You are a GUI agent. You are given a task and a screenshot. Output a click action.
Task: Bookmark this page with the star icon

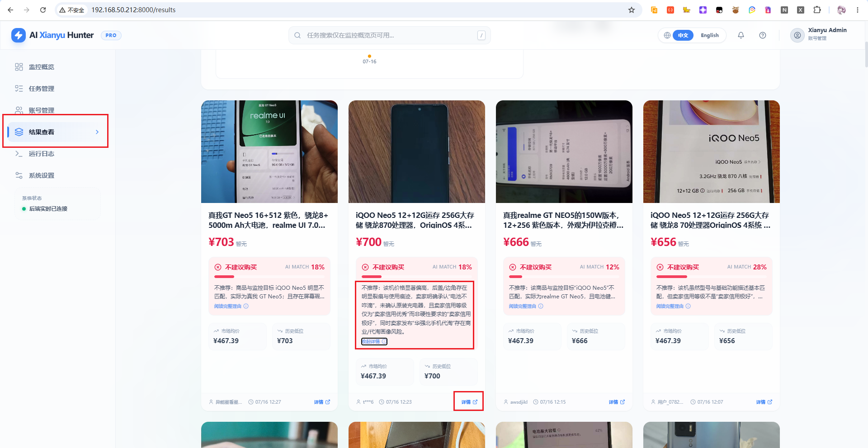(632, 10)
